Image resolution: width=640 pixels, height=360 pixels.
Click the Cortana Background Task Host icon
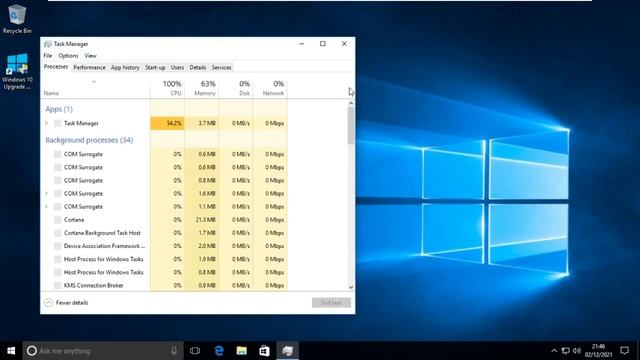(x=58, y=233)
